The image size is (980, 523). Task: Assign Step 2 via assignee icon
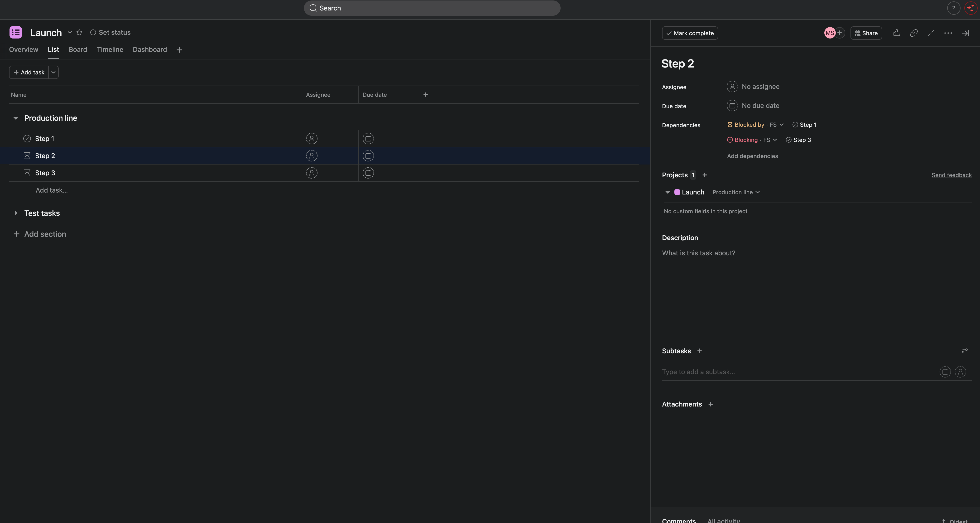[x=312, y=156]
